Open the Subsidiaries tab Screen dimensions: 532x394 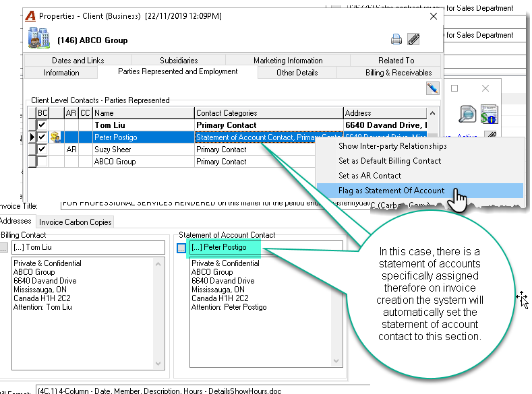tap(179, 61)
